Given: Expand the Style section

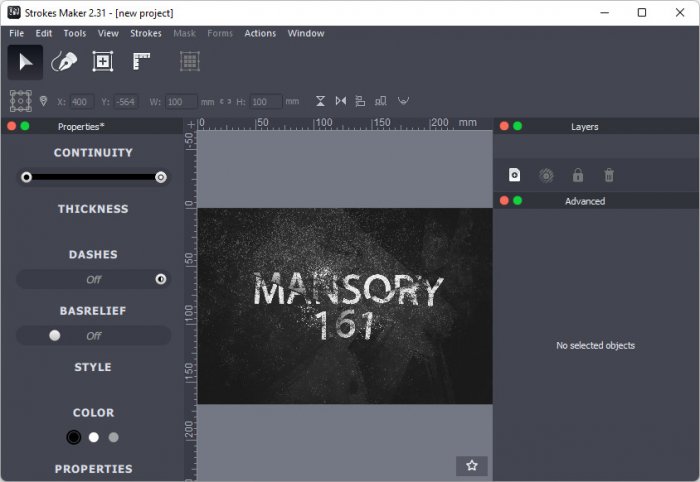Looking at the screenshot, I should (93, 367).
